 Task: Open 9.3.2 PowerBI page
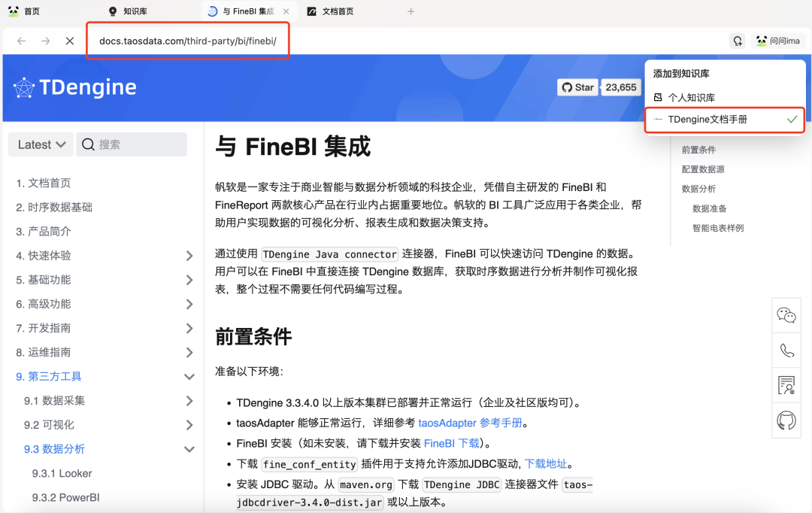pyautogui.click(x=65, y=497)
